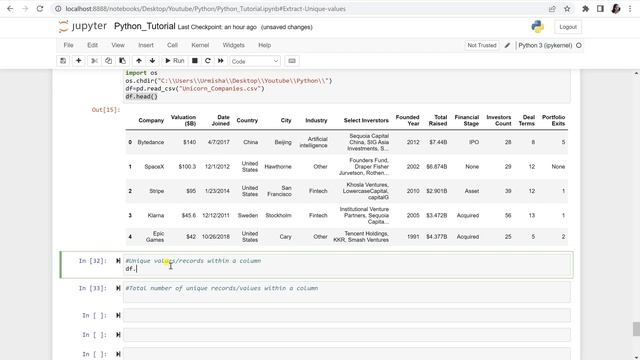Screen dimensions: 640x360
Task: Click the SpaceX cell in table
Action: [x=154, y=167]
